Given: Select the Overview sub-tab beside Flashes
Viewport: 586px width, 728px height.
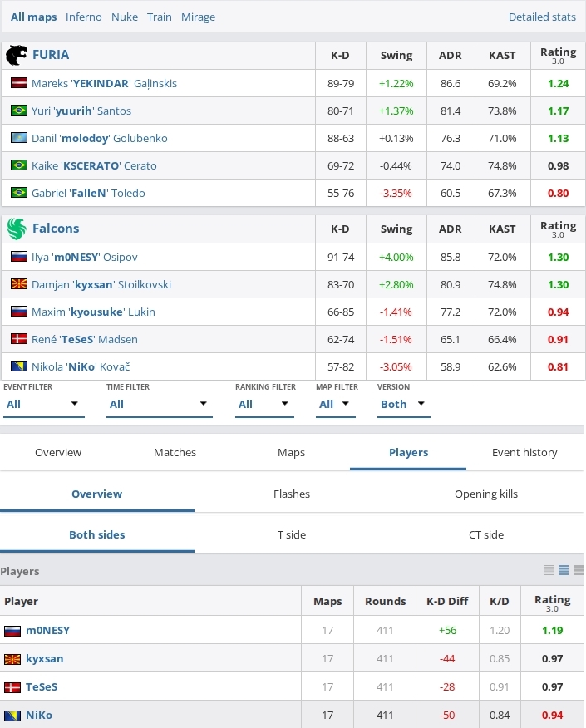Looking at the screenshot, I should [97, 494].
